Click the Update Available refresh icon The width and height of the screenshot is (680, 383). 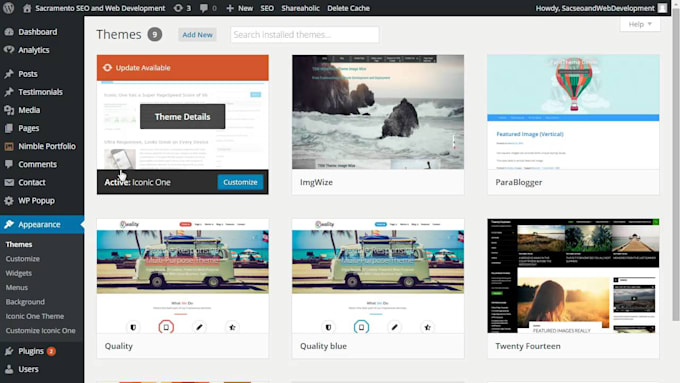tap(107, 68)
